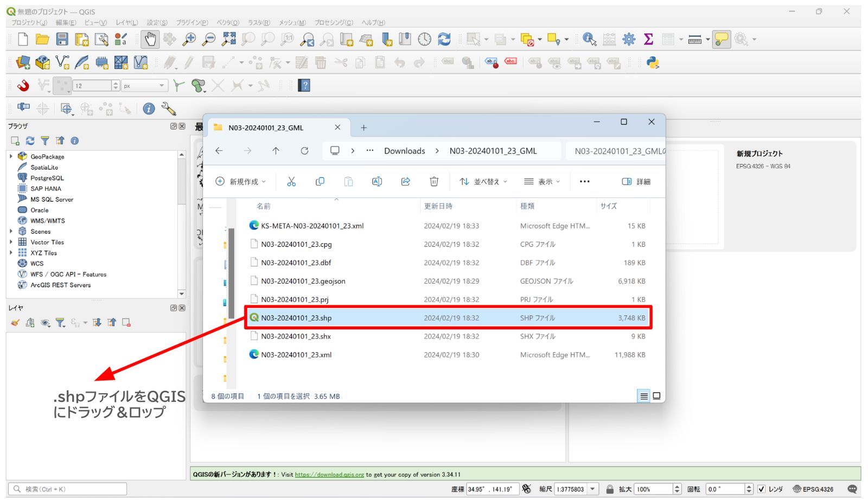Activate the Zoom In tool
The width and height of the screenshot is (868, 504).
(x=189, y=39)
